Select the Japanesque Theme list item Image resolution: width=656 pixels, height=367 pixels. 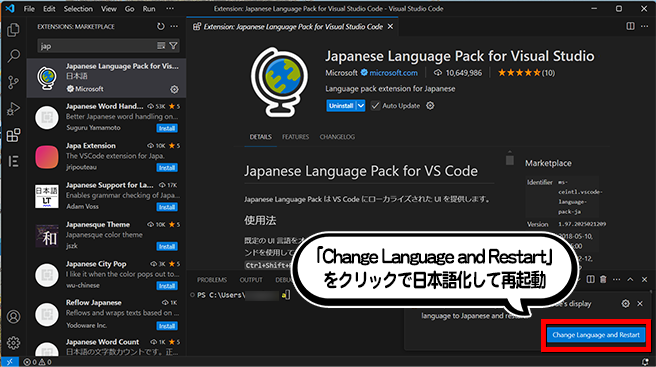106,236
